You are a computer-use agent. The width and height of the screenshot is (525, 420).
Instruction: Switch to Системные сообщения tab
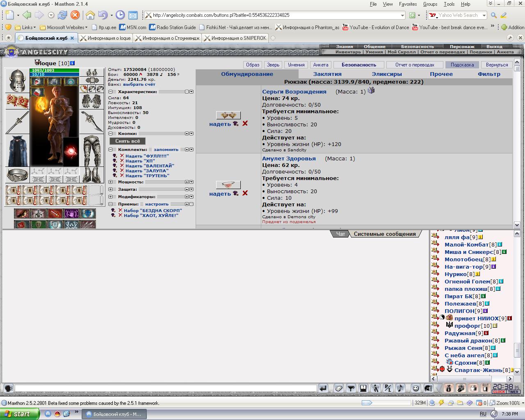pos(385,234)
